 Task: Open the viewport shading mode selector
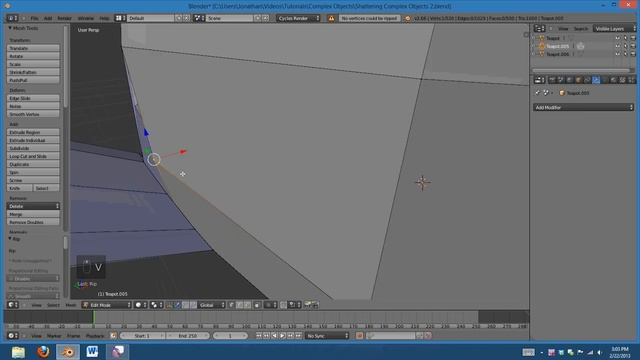click(140, 305)
